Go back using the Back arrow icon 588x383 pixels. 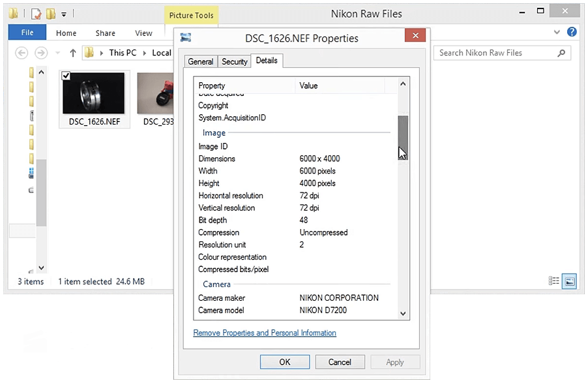point(22,53)
